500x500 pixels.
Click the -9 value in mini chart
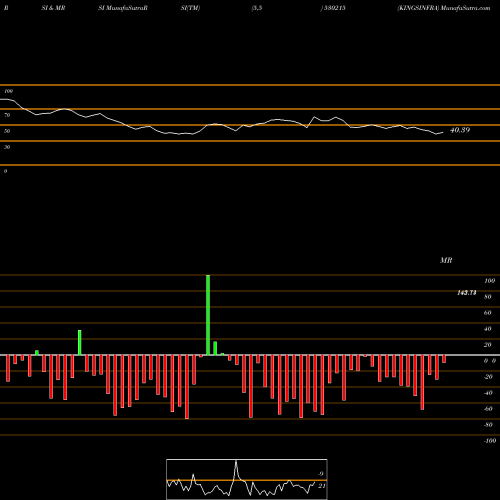click(x=321, y=474)
